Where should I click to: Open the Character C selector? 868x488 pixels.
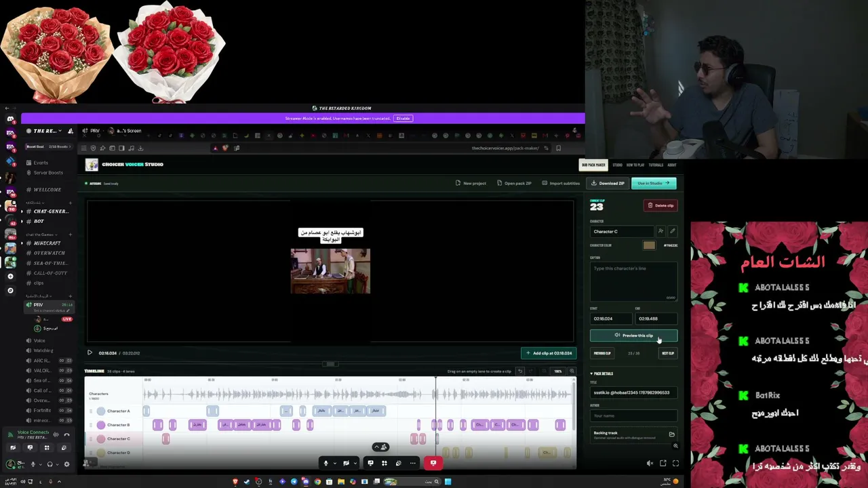[622, 231]
